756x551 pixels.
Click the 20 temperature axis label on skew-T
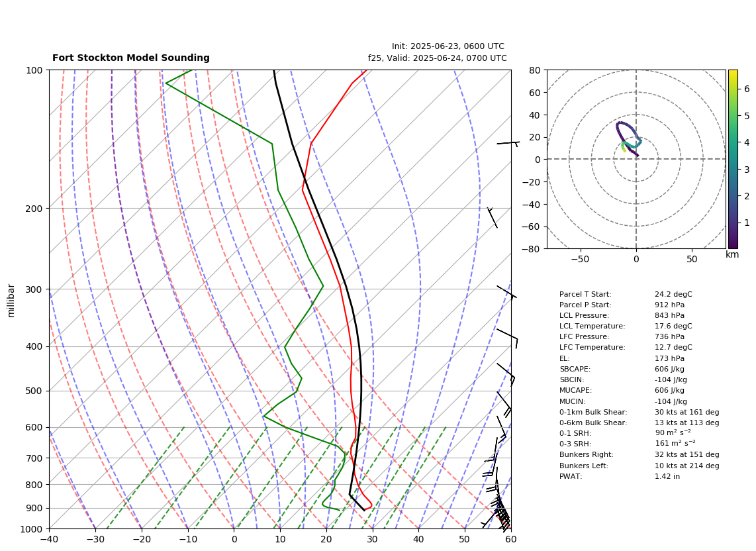326,539
